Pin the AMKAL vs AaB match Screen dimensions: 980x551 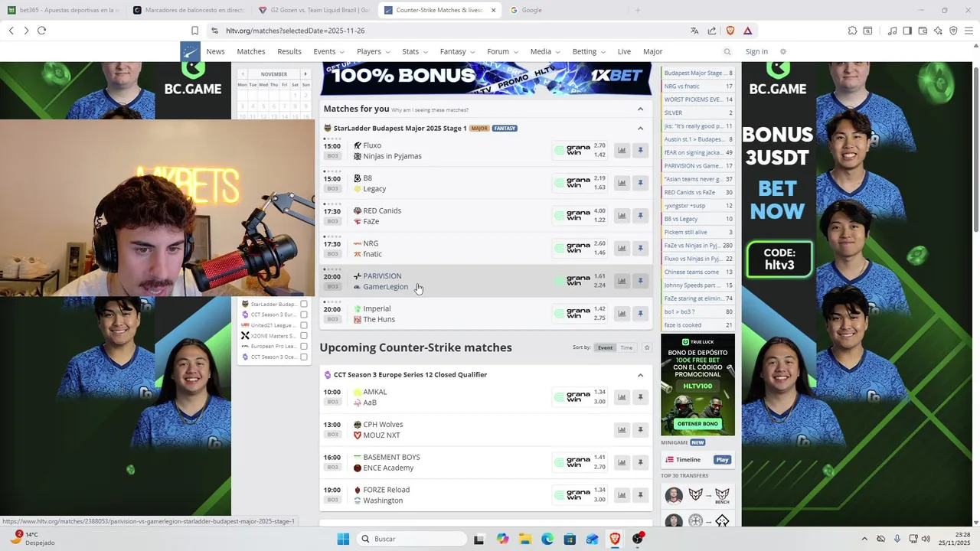click(641, 397)
